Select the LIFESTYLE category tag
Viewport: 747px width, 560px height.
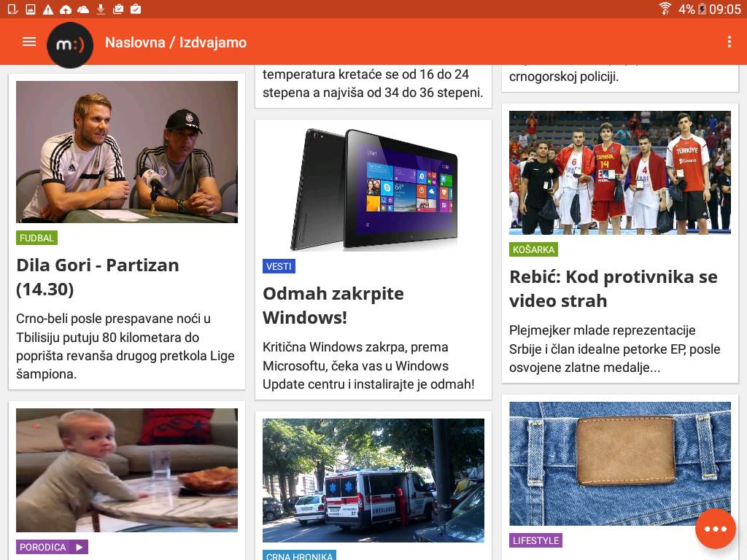(535, 540)
